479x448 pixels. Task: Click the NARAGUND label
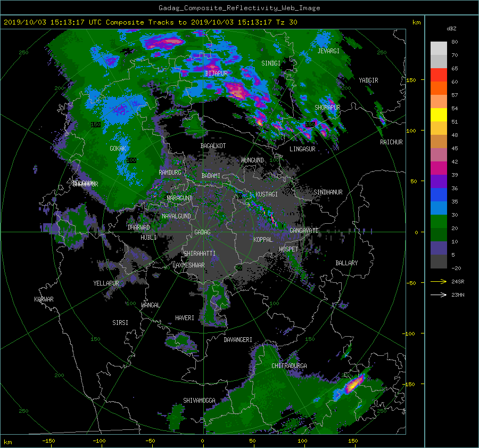[180, 198]
